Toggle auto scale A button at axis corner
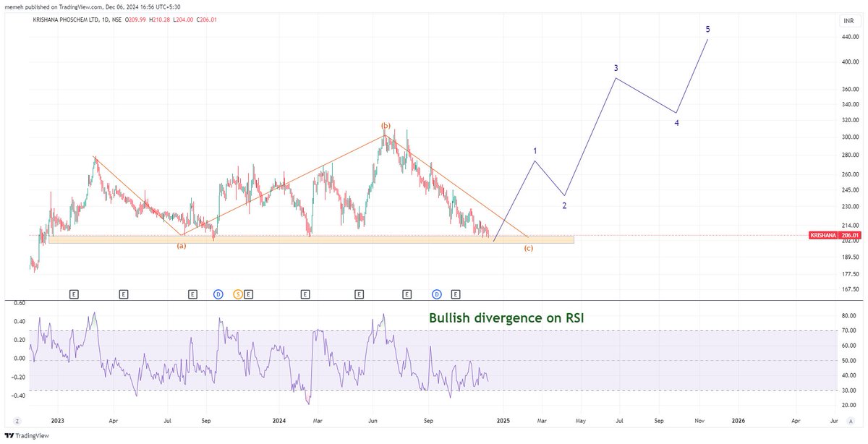This screenshot has width=868, height=444. click(851, 420)
